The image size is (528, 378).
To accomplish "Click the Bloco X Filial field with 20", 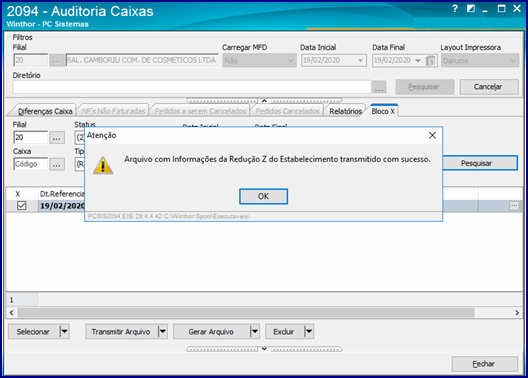I will 31,138.
